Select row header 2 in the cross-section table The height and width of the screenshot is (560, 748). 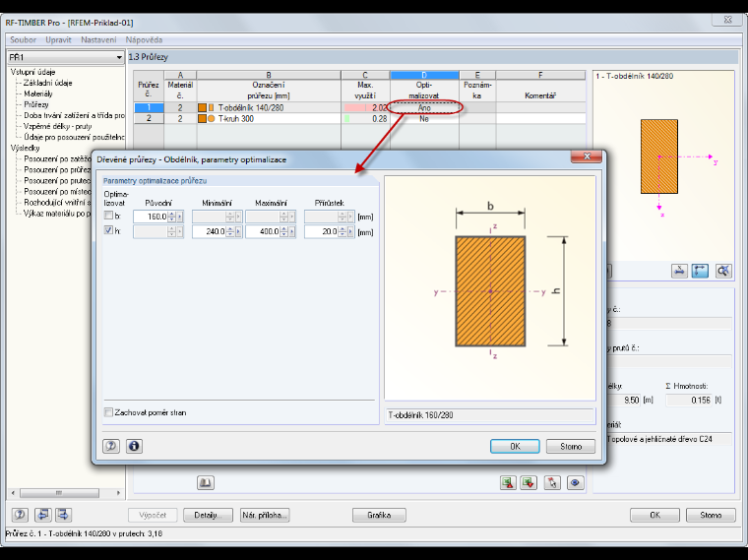tap(149, 118)
